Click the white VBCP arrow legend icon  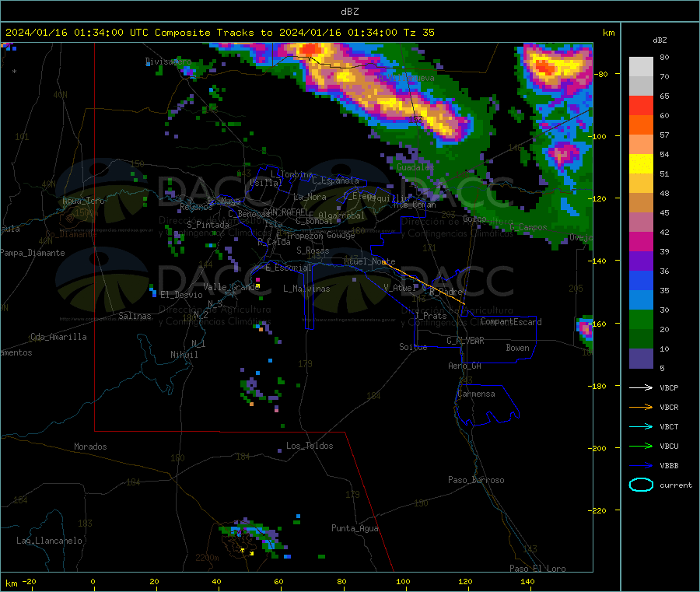click(x=641, y=387)
